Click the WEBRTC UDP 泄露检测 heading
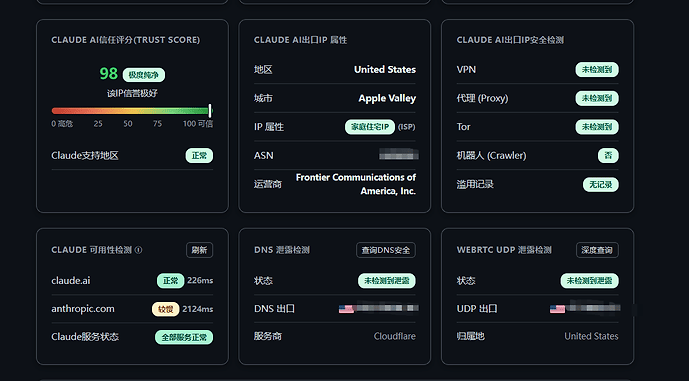 click(504, 250)
